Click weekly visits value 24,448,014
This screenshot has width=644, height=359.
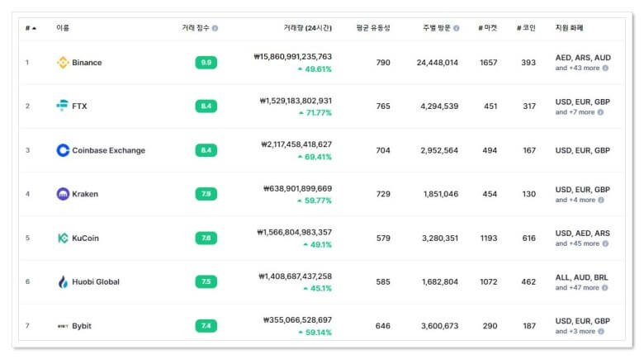point(438,63)
